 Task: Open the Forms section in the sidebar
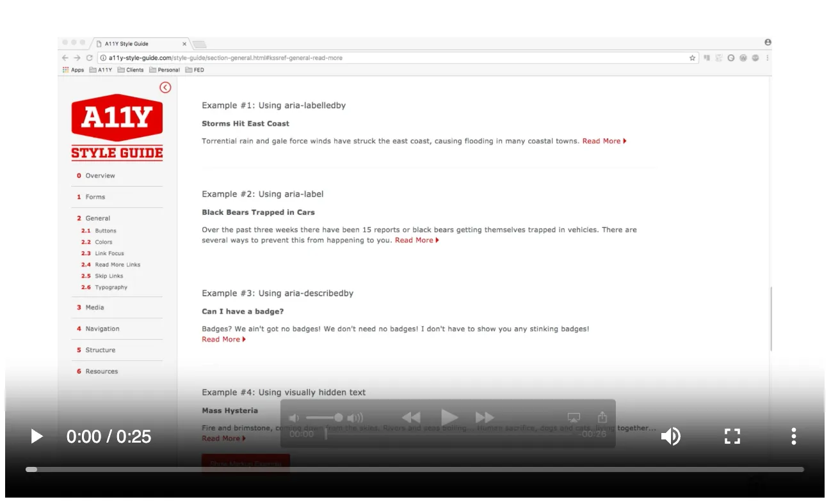[95, 197]
